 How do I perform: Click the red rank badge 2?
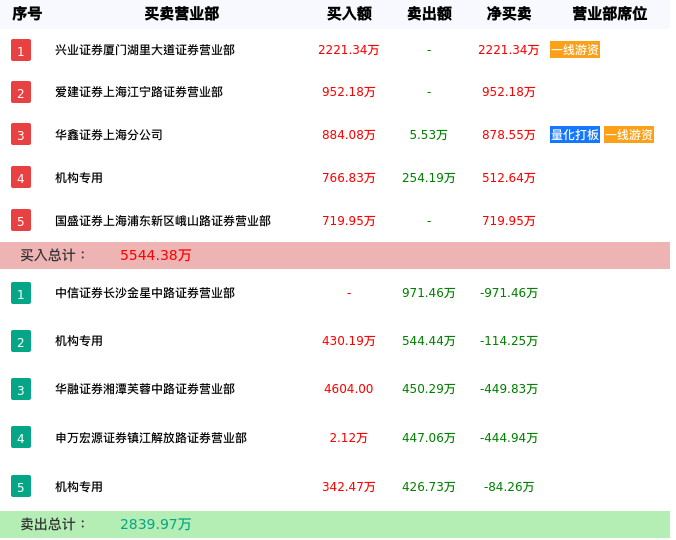21,92
